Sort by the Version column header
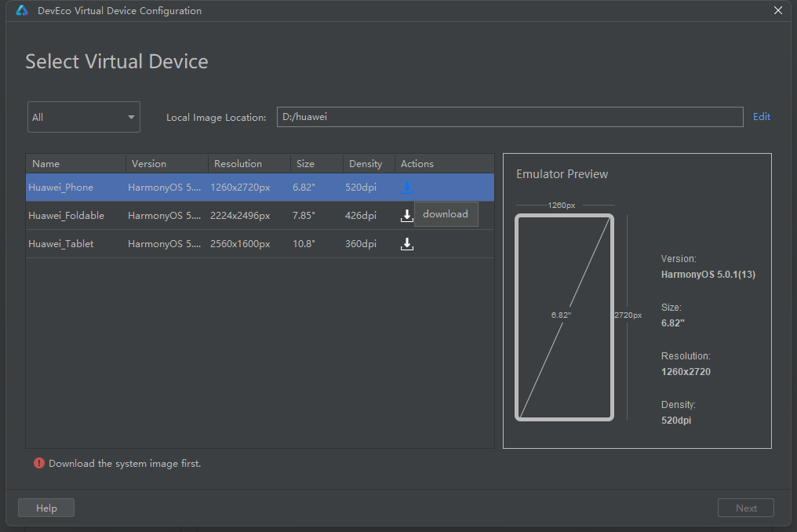The height and width of the screenshot is (532, 797). point(167,164)
